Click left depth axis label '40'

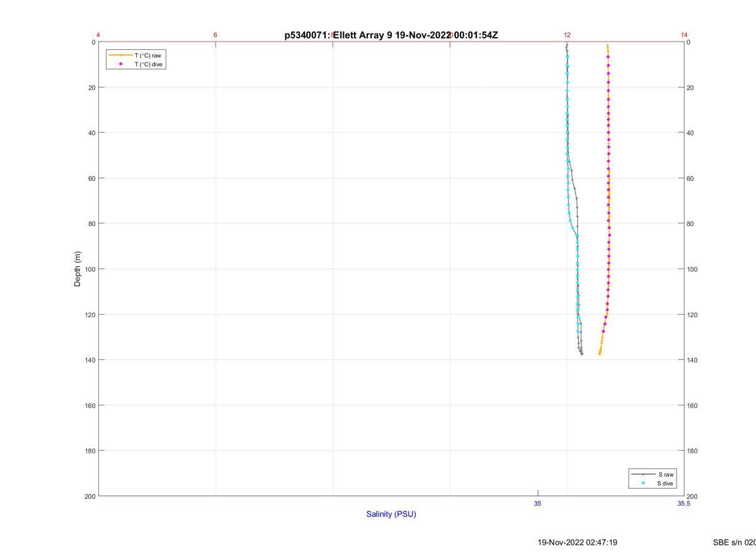(x=92, y=133)
